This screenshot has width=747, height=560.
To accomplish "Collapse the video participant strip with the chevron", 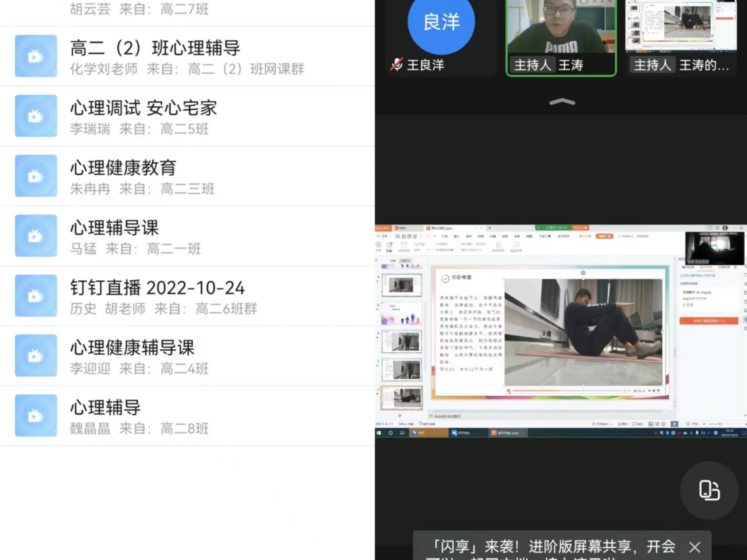I will tap(561, 101).
